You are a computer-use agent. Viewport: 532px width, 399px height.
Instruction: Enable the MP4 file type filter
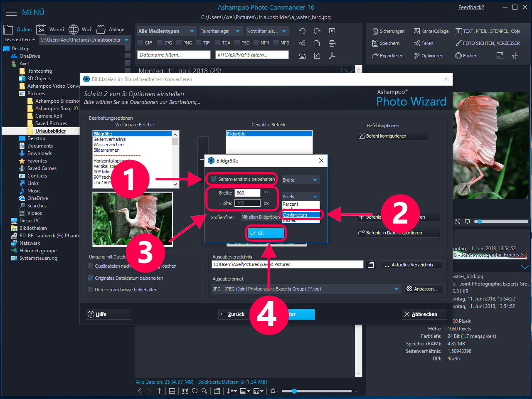[x=256, y=43]
